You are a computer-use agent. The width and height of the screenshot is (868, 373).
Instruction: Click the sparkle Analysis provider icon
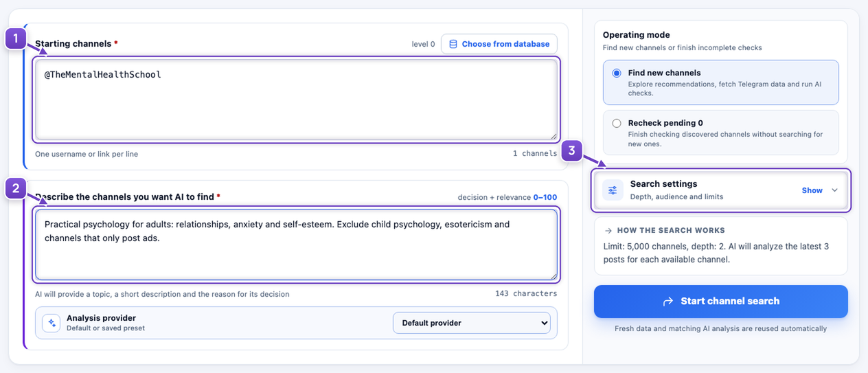[52, 323]
